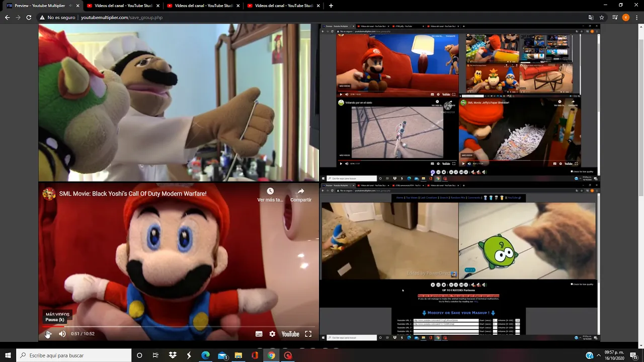
Task: Go forward in Chrome
Action: pos(18,17)
